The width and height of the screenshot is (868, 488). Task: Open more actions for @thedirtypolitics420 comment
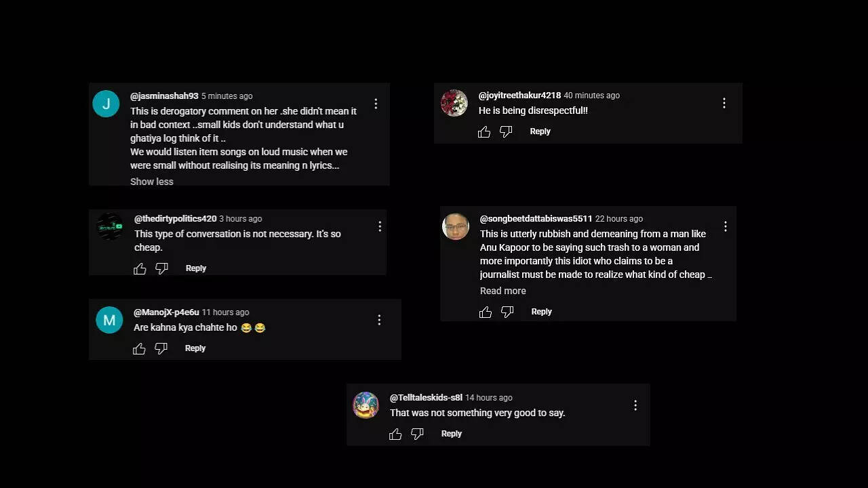tap(380, 226)
